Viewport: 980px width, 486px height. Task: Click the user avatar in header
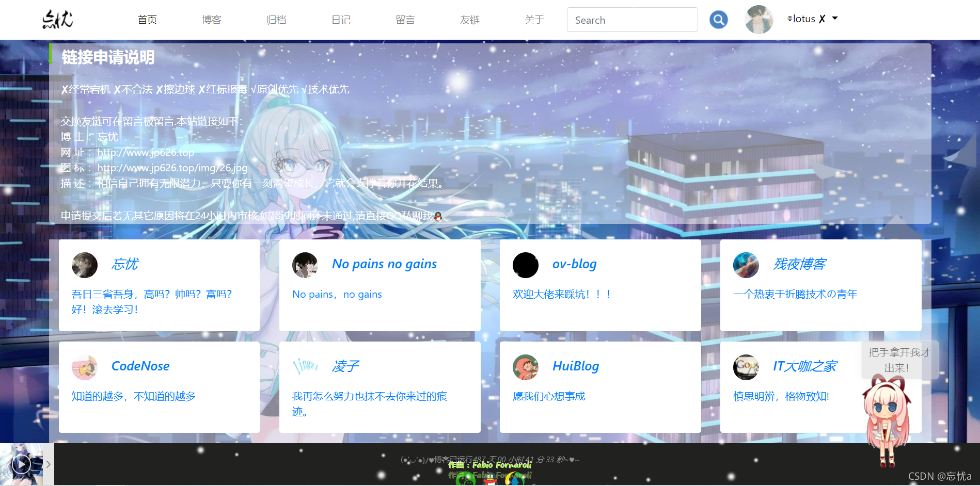click(759, 20)
